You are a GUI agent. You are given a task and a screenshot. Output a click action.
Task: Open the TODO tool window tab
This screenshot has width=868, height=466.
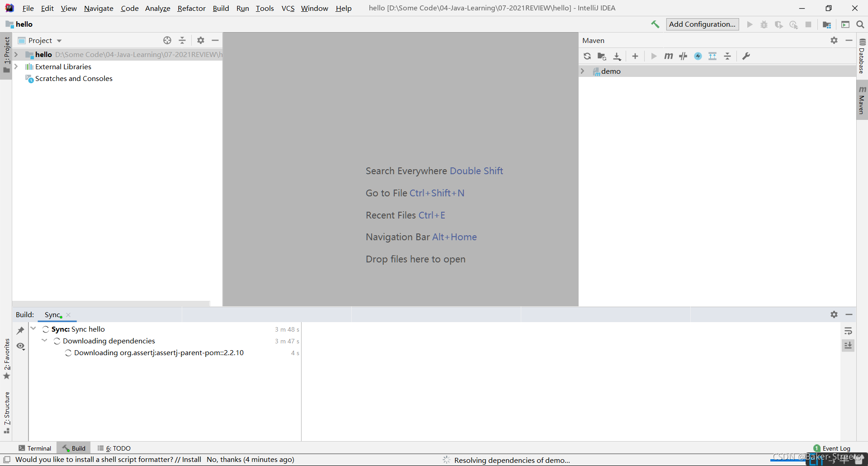[x=114, y=448]
